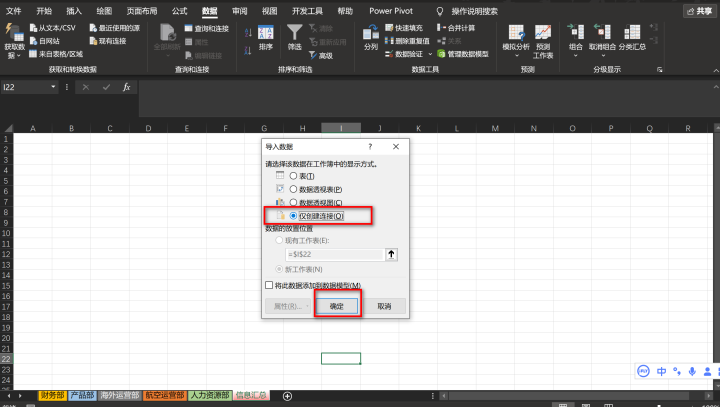The height and width of the screenshot is (407, 720).
Task: Click the dialog help question mark
Action: click(x=370, y=147)
